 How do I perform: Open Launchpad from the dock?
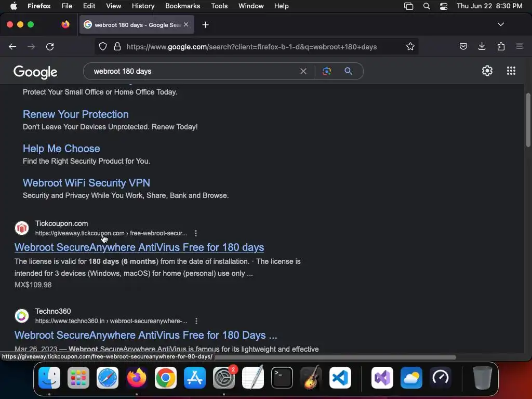coord(78,378)
